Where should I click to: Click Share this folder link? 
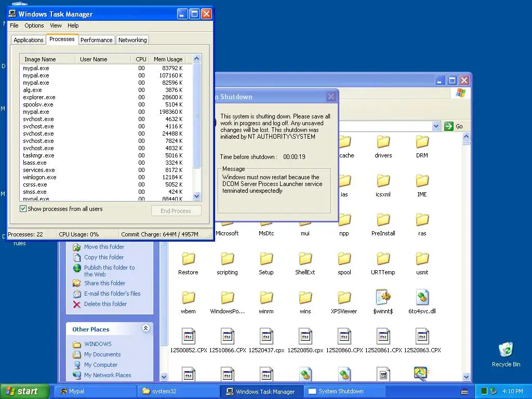(104, 283)
